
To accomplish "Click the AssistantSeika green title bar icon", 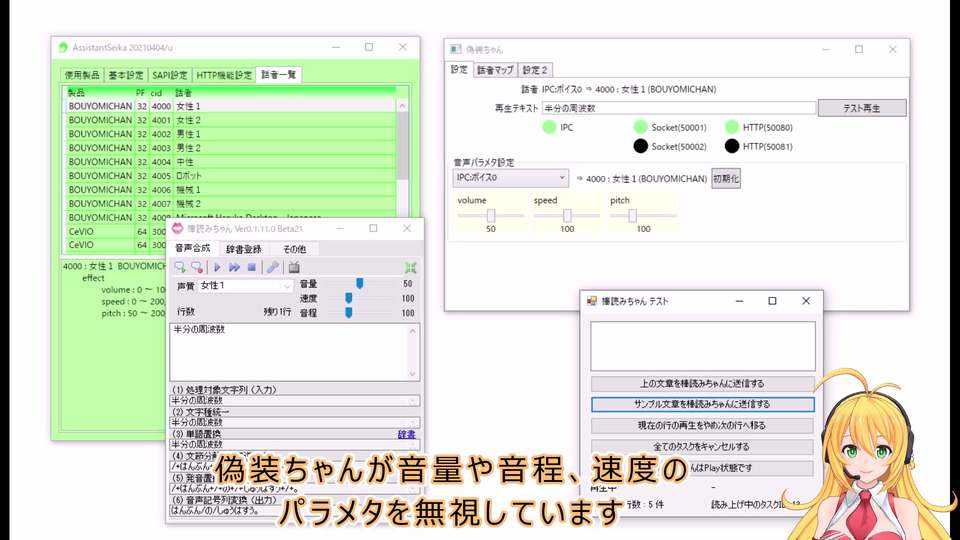I will (63, 47).
